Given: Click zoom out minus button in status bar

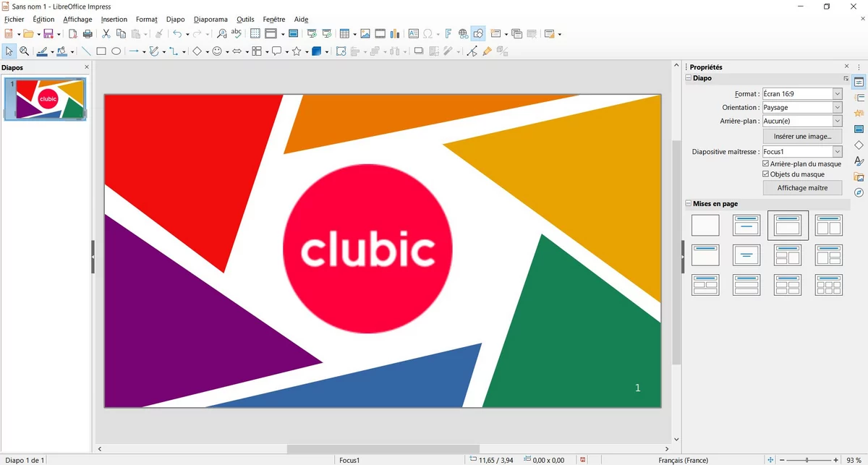Looking at the screenshot, I should coord(783,460).
